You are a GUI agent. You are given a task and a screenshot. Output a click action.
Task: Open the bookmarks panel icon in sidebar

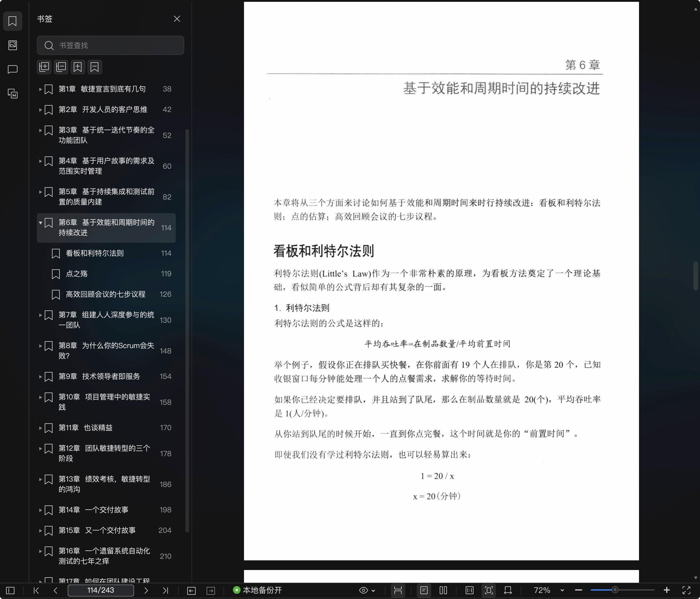[12, 21]
